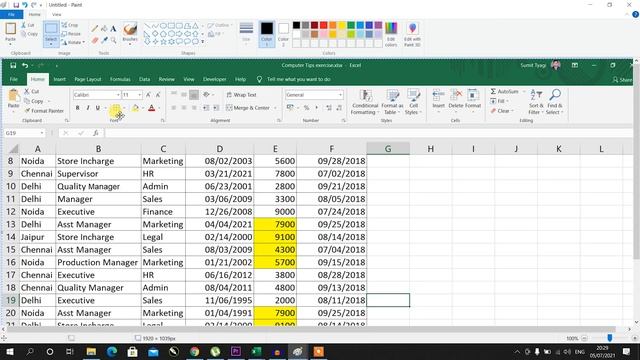Viewport: 640px width, 360px height.
Task: Click Percent Style icon
Action: (306, 108)
